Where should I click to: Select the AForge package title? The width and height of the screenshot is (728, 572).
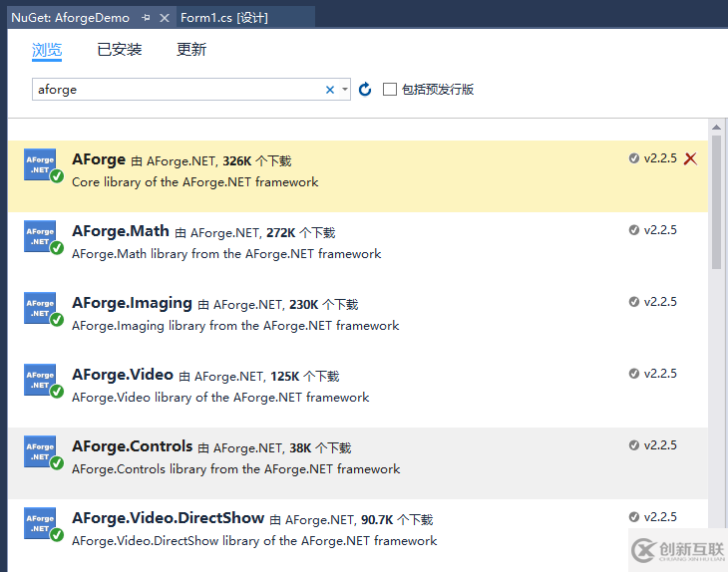[99, 159]
